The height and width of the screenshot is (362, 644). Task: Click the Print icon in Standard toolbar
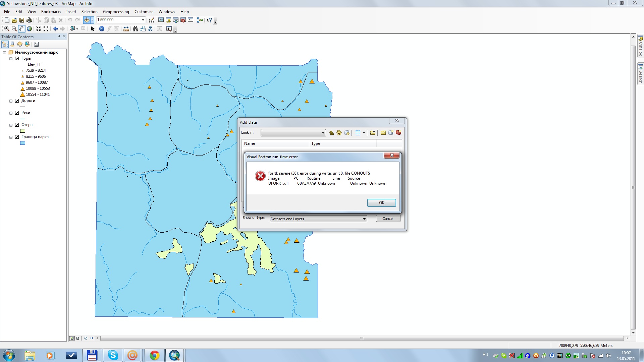[x=29, y=20]
